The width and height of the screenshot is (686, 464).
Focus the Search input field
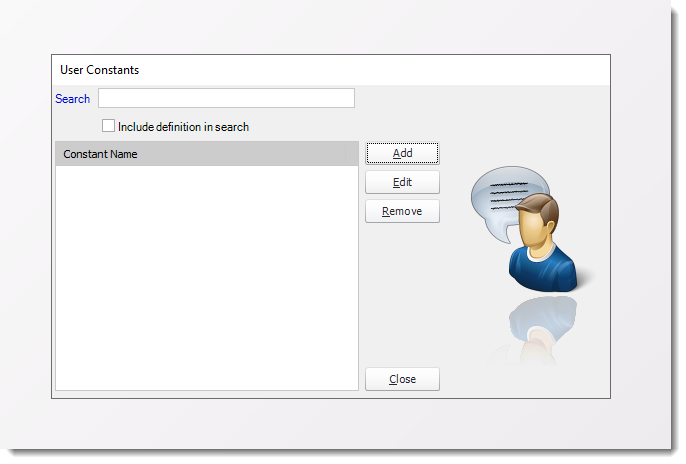click(226, 98)
